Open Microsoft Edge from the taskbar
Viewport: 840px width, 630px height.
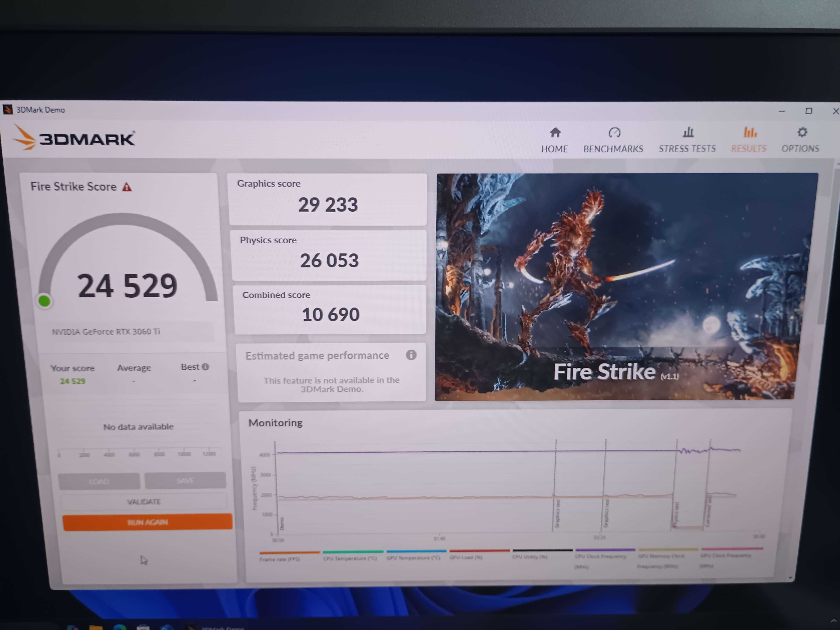point(120,627)
